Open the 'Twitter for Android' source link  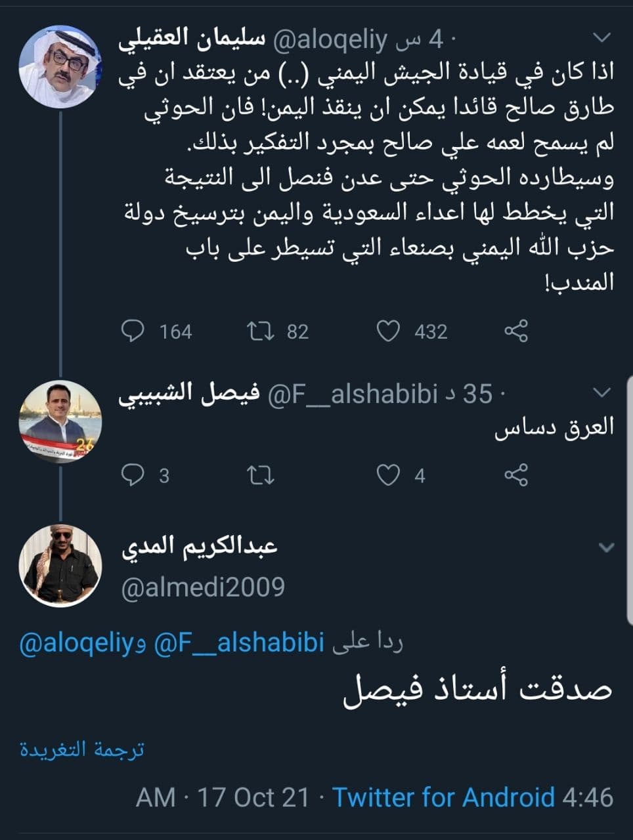444,797
